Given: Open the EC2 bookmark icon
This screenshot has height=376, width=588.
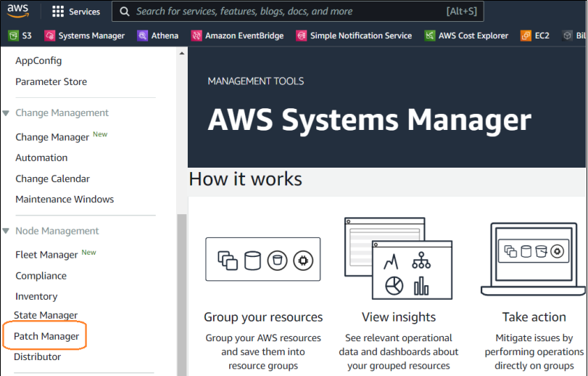Looking at the screenshot, I should 526,36.
